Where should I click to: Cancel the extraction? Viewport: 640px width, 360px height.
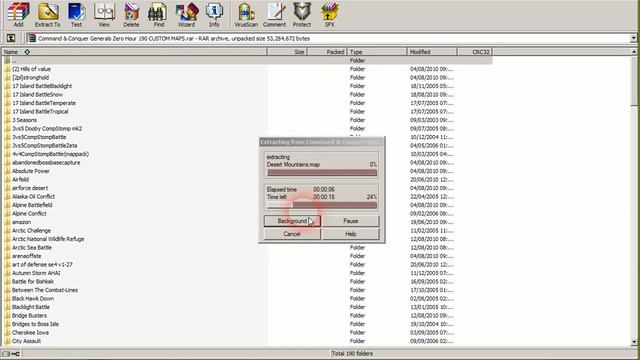tap(292, 234)
